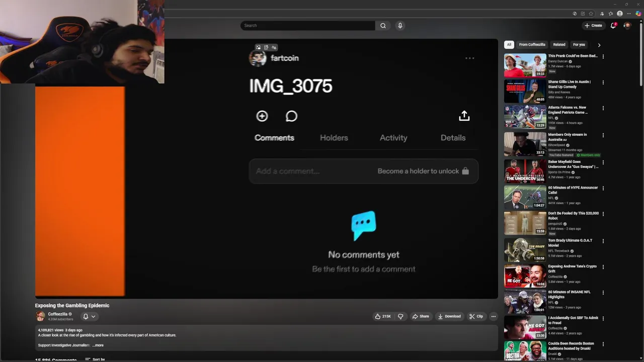
Task: Open Shane Gillis Live In Austin thumbnail
Action: [525, 91]
